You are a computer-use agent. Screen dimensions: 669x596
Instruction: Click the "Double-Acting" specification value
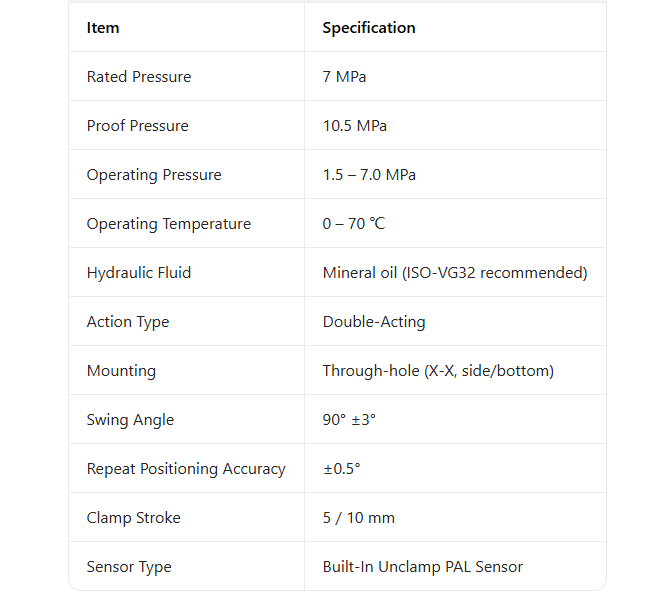[373, 322]
